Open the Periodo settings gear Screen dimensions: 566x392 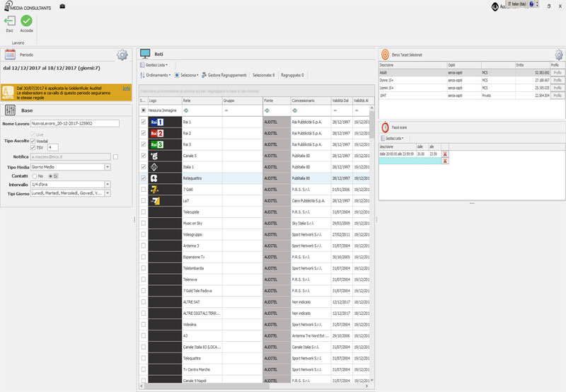122,54
